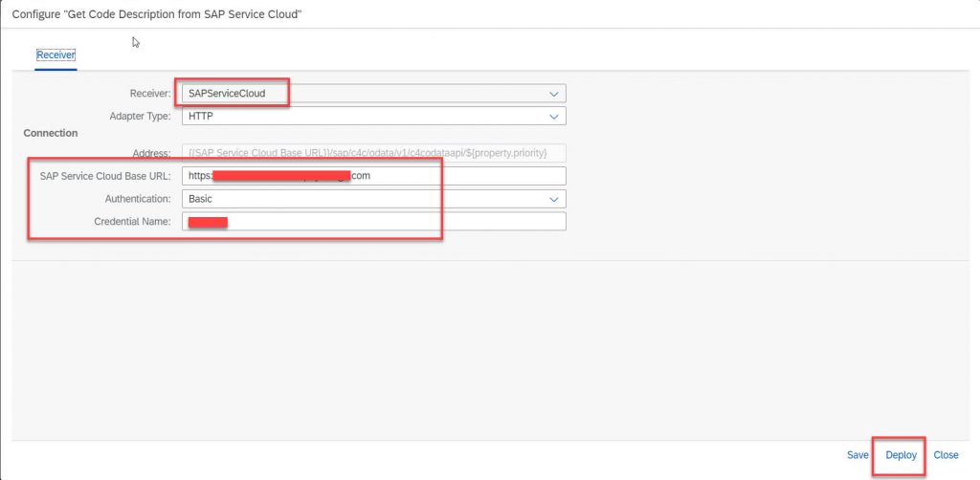Click the Authentication chevron arrow
The image size is (980, 480).
[553, 199]
